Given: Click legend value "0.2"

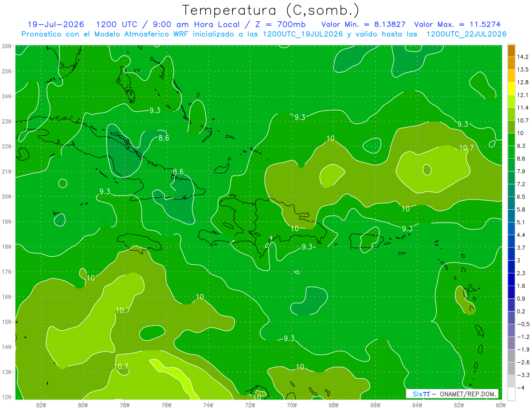Looking at the screenshot, I should [521, 311].
